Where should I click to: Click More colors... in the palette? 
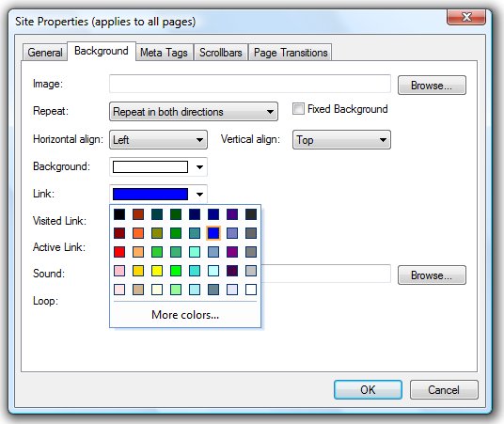coord(185,315)
